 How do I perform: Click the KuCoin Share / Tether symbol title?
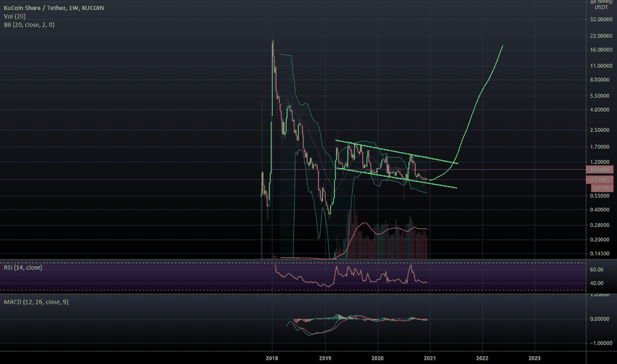pyautogui.click(x=54, y=8)
